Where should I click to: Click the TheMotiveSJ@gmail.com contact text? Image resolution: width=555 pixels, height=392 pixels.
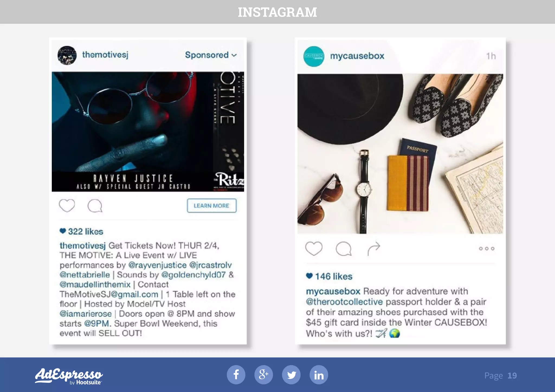pos(109,294)
